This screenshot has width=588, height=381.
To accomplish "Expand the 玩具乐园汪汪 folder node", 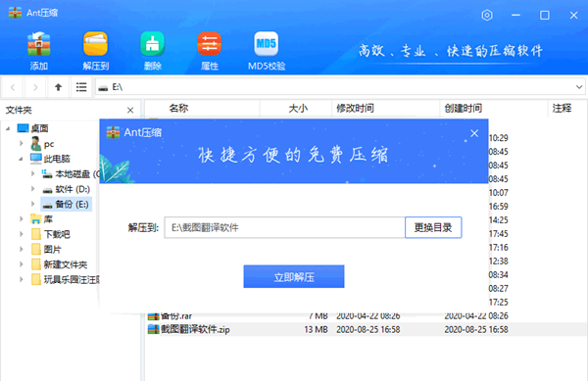I will point(22,279).
